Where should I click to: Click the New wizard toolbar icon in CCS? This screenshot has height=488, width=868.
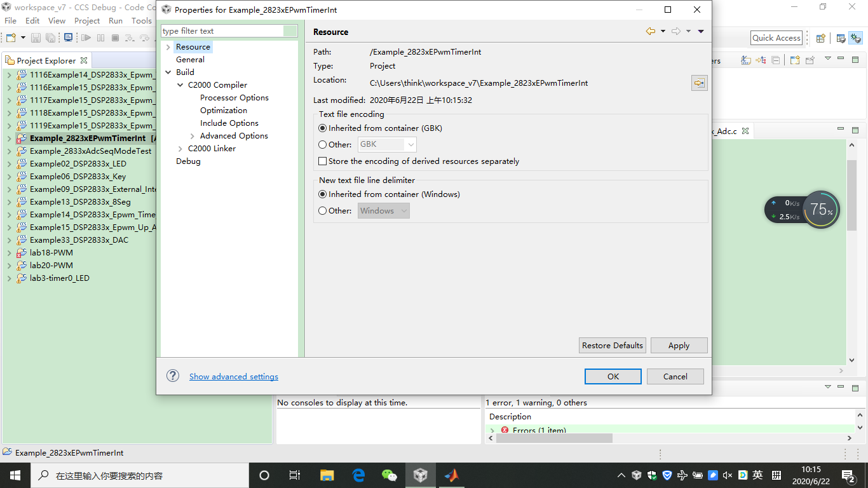(11, 38)
